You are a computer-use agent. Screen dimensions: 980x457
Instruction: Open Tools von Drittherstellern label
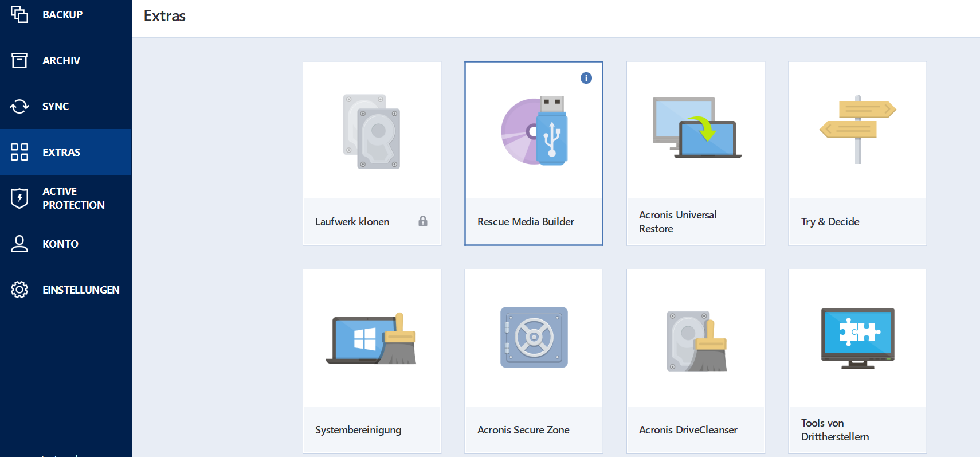[x=835, y=430]
